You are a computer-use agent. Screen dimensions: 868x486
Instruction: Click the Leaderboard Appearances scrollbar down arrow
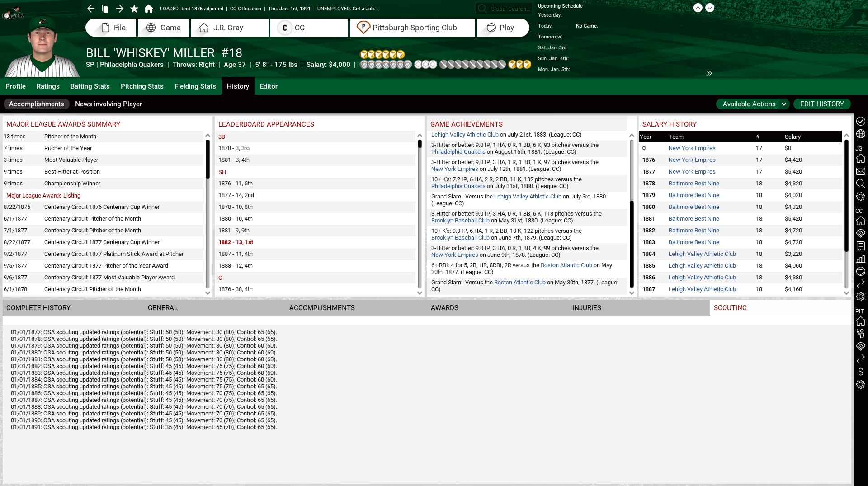pyautogui.click(x=420, y=293)
